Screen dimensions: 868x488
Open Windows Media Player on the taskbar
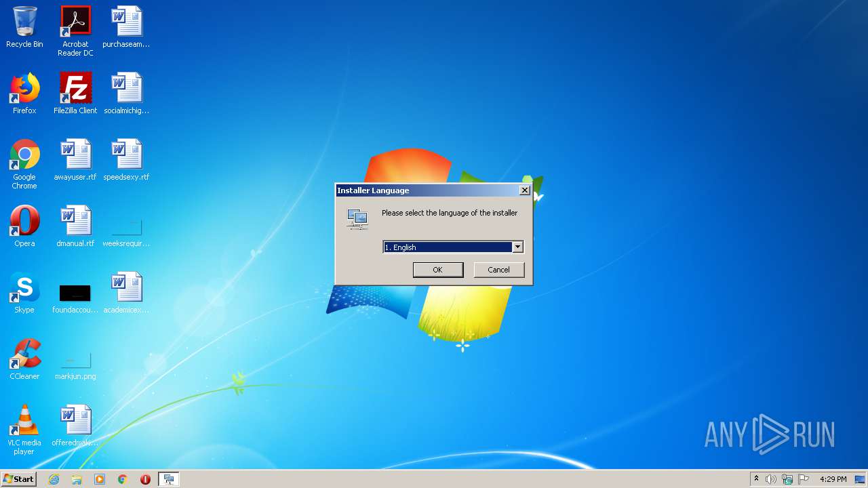click(x=100, y=479)
